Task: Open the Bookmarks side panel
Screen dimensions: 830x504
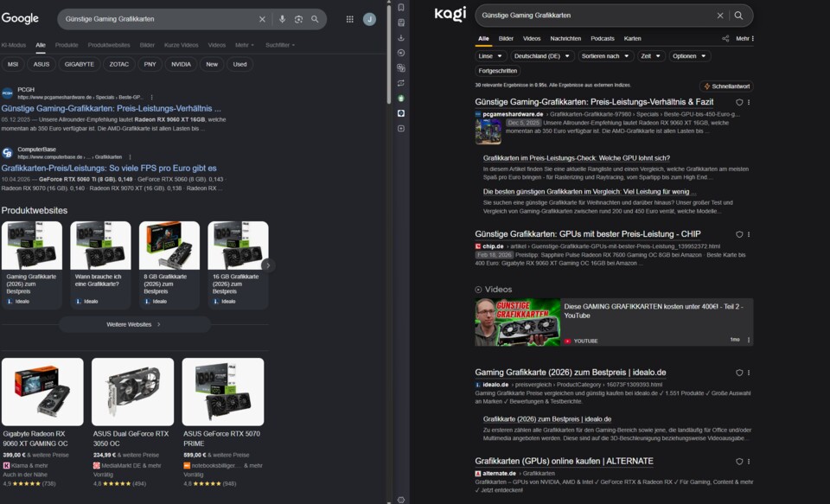Action: pyautogui.click(x=400, y=8)
